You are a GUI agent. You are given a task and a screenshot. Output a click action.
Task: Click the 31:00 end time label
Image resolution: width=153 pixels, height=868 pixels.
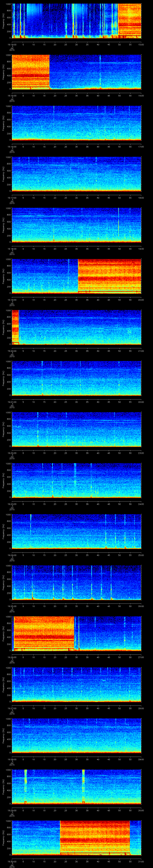(141, 861)
